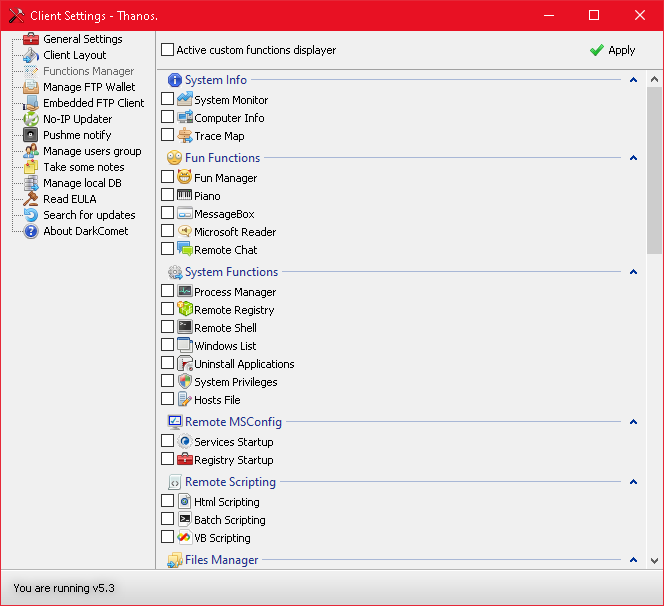Viewport: 664px width, 606px height.
Task: Click the Trace Map icon
Action: pos(185,136)
